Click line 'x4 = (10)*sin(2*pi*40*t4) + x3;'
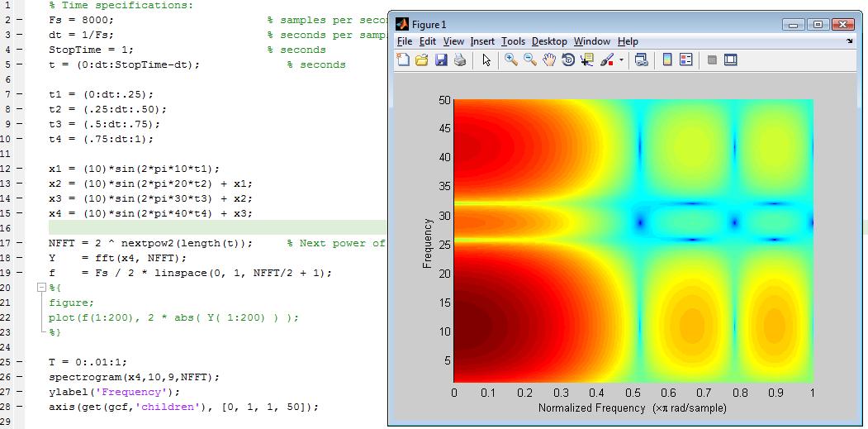Viewport: 868px width, 429px height. (x=150, y=213)
